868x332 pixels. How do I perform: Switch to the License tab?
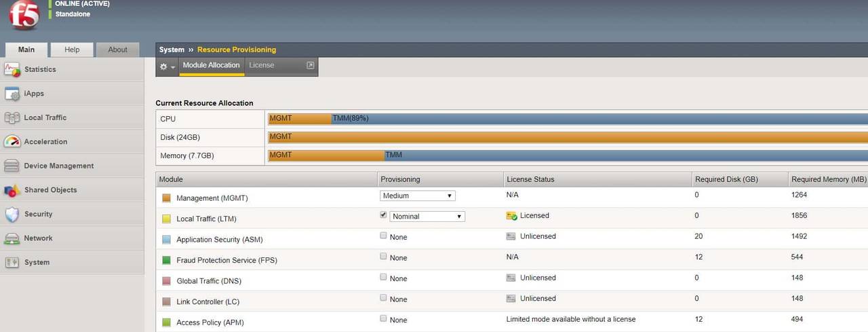[262, 65]
